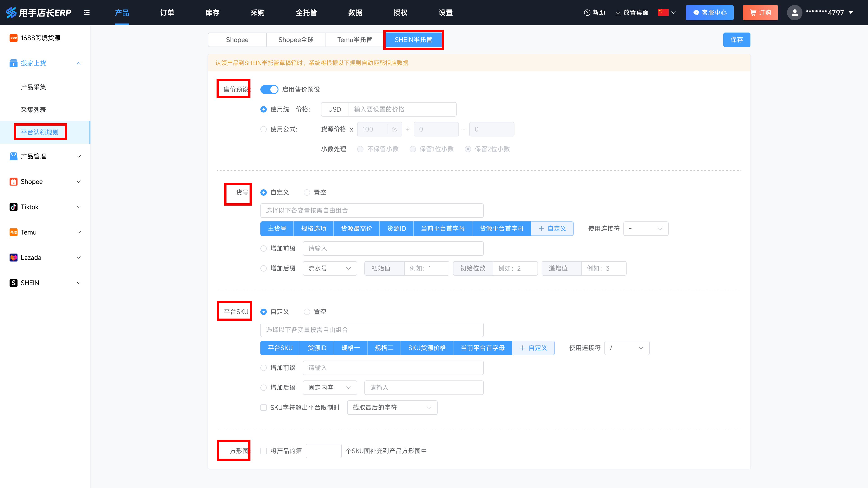
Task: Open language selector chevron
Action: [x=674, y=13]
